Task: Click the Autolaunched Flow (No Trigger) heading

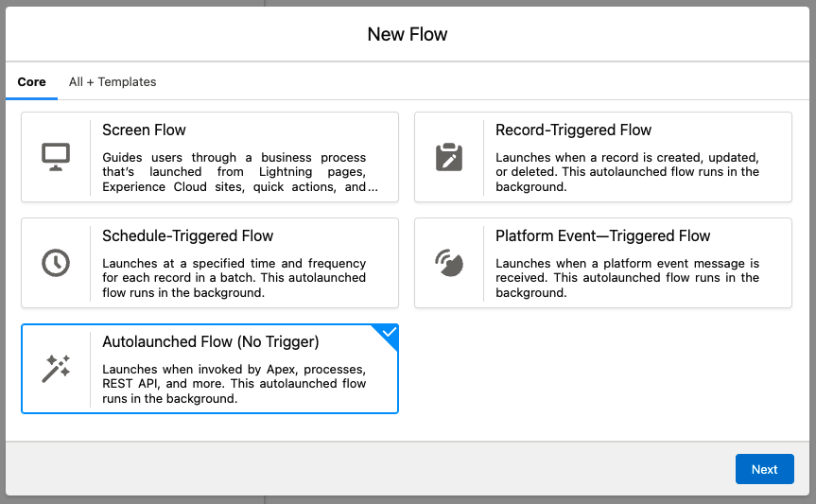Action: point(211,341)
